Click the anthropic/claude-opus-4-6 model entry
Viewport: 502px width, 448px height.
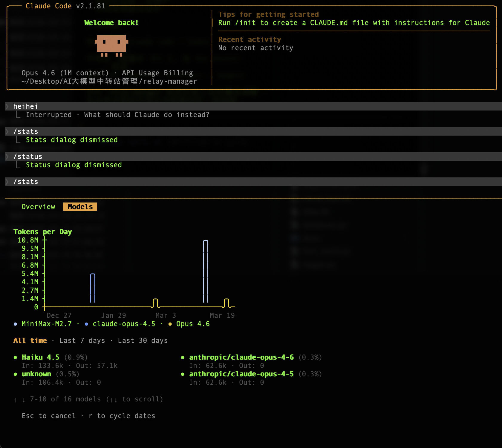(241, 357)
